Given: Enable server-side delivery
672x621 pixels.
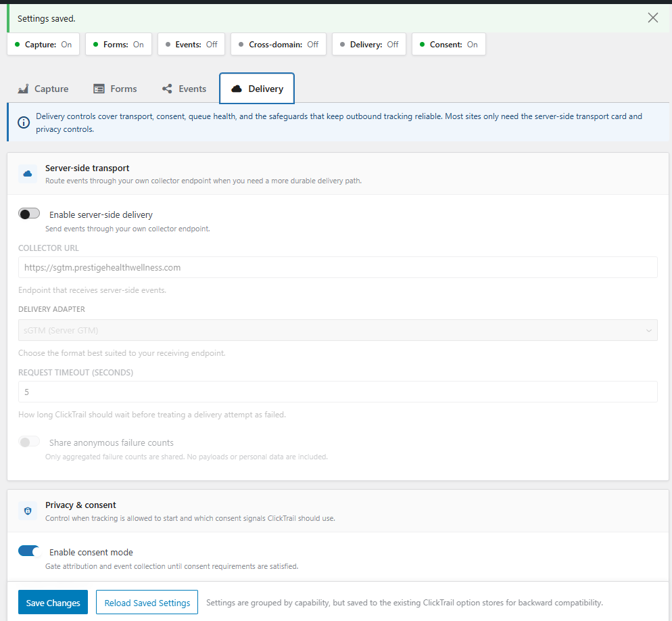Looking at the screenshot, I should pyautogui.click(x=29, y=213).
